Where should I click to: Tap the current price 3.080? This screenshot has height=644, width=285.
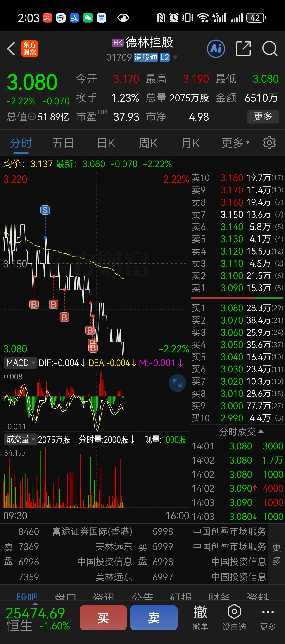click(32, 82)
